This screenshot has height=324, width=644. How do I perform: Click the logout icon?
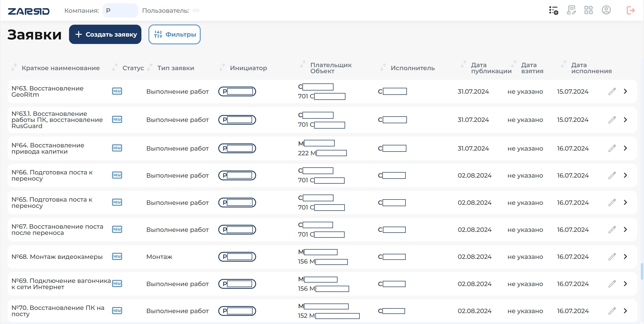[x=631, y=11]
